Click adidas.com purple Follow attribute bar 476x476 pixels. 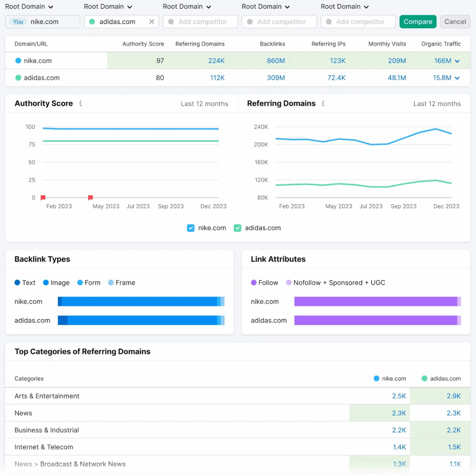click(376, 320)
